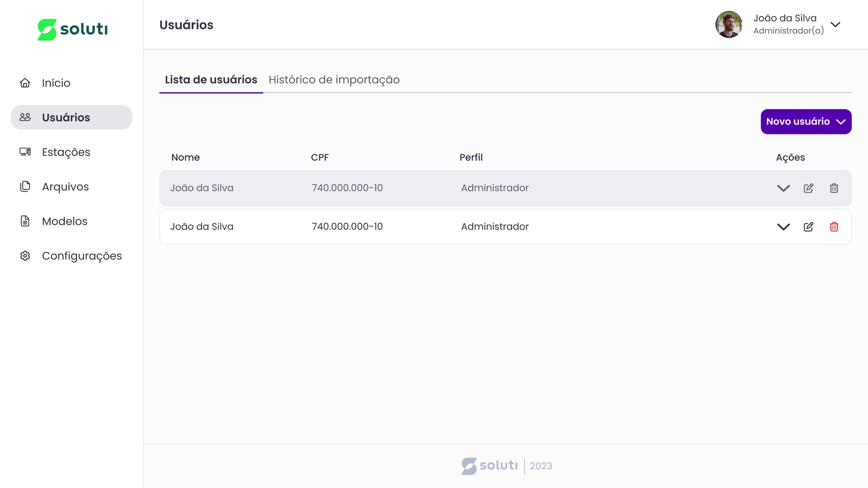Select the Lista de usuários tab
The height and width of the screenshot is (488, 868).
[211, 80]
